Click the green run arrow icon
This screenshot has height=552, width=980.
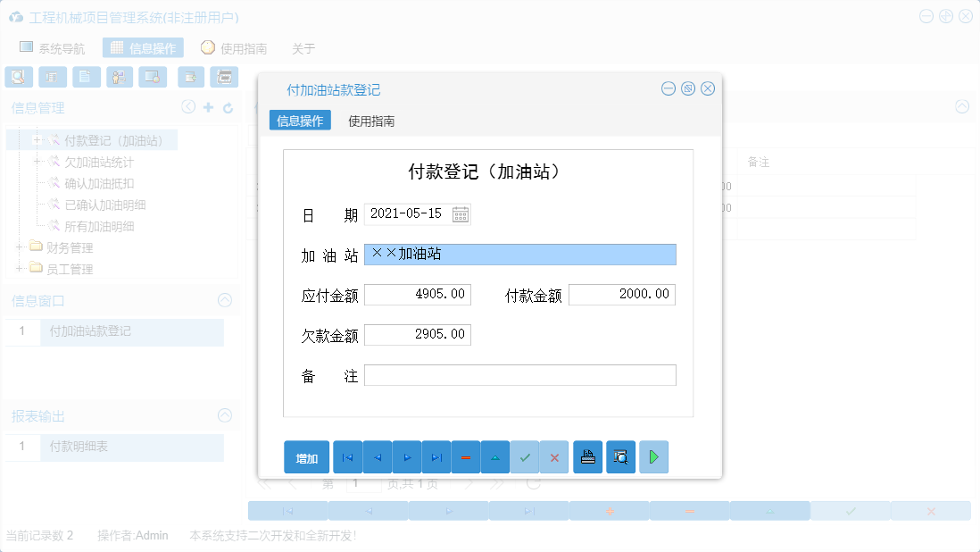tap(653, 456)
